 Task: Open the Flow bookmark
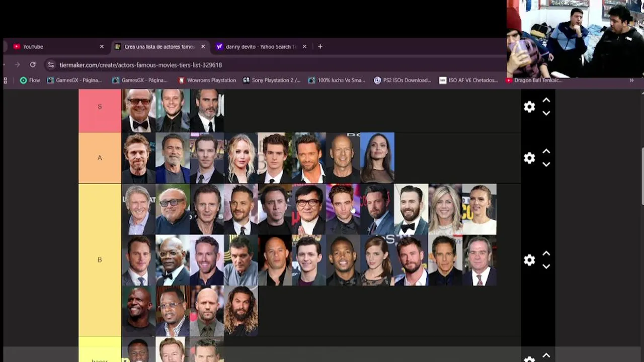tap(30, 80)
